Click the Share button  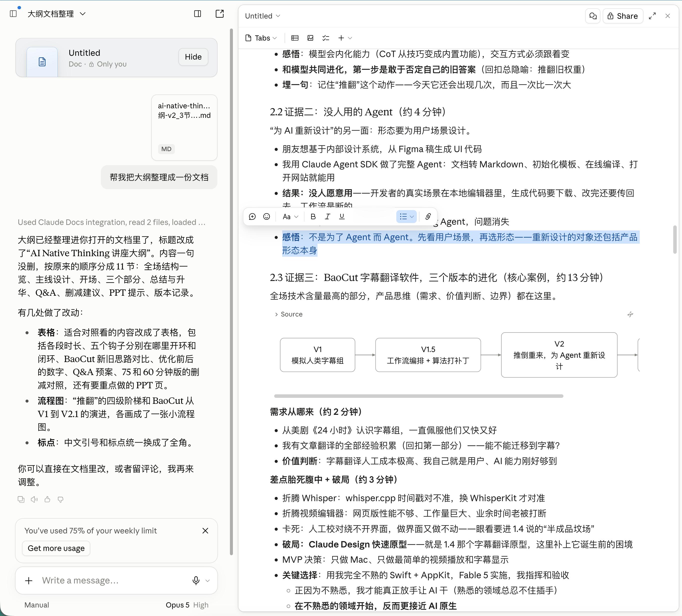tap(622, 16)
